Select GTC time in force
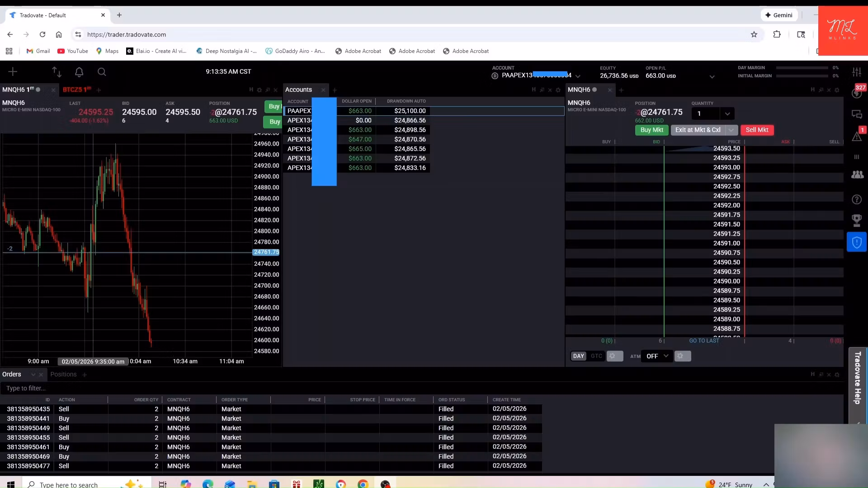The image size is (868, 488). [596, 356]
